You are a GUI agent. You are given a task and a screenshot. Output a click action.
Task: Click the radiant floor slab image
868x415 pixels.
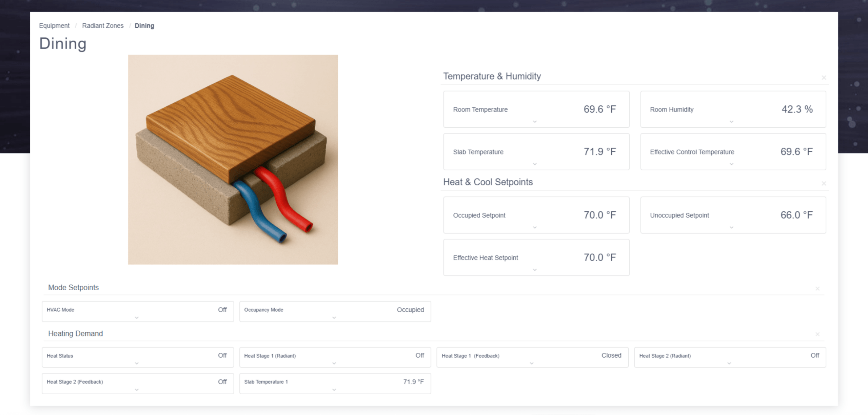point(233,160)
